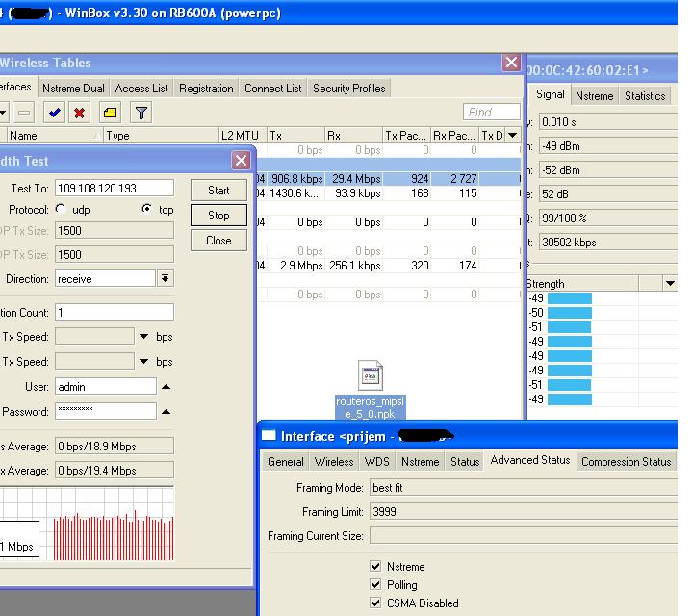Sort by the Type column header
The image size is (693, 616).
click(x=161, y=135)
